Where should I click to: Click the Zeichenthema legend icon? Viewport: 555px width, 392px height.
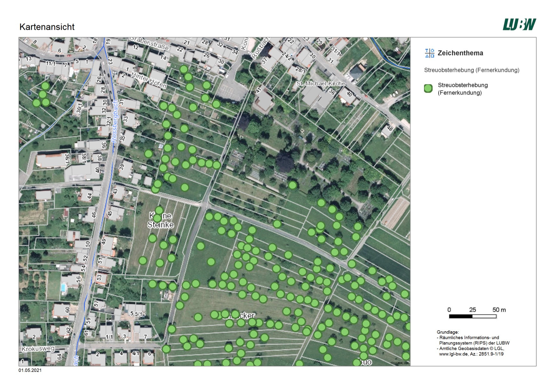[x=429, y=53]
